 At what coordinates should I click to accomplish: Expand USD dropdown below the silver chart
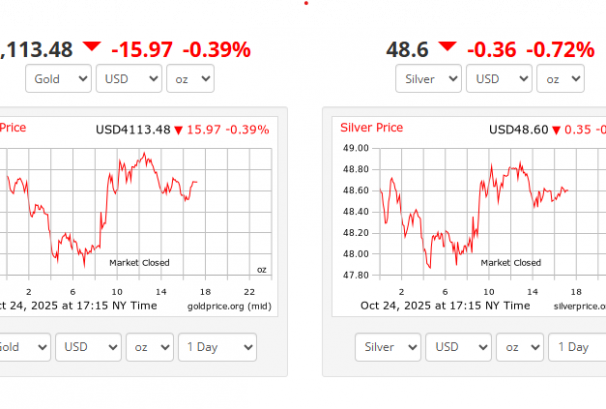pos(458,347)
